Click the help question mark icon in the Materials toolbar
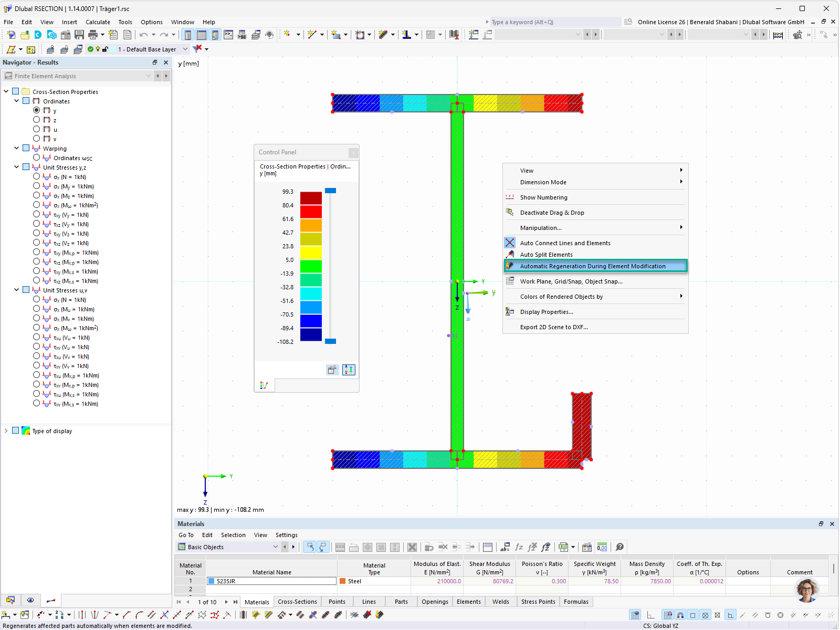The height and width of the screenshot is (630, 840). click(619, 547)
